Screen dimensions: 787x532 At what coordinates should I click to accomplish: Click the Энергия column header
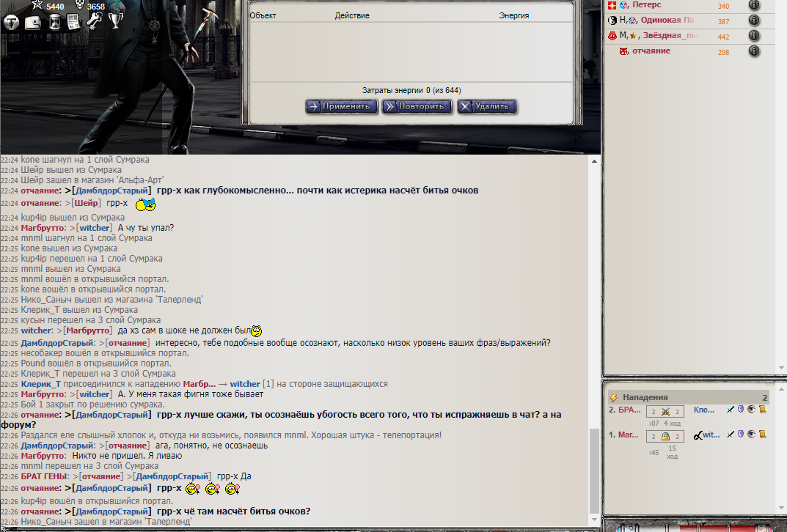tap(514, 15)
